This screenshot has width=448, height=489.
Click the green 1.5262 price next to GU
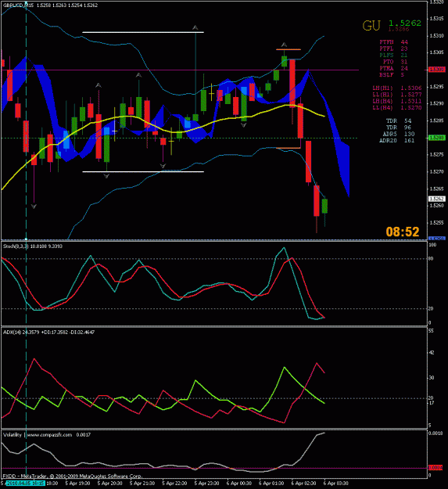click(405, 23)
